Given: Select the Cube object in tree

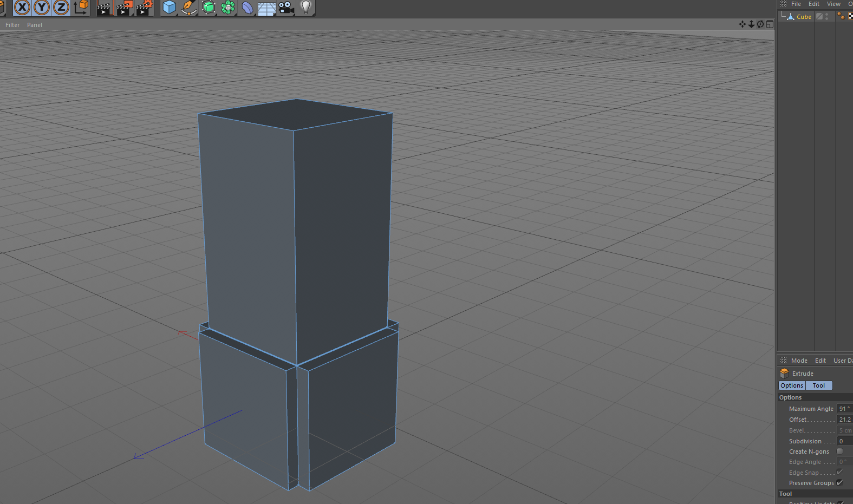Looking at the screenshot, I should [x=804, y=17].
